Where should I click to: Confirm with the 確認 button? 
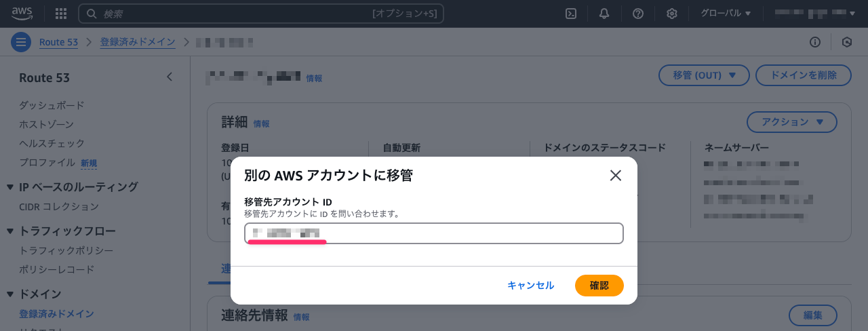tap(599, 286)
